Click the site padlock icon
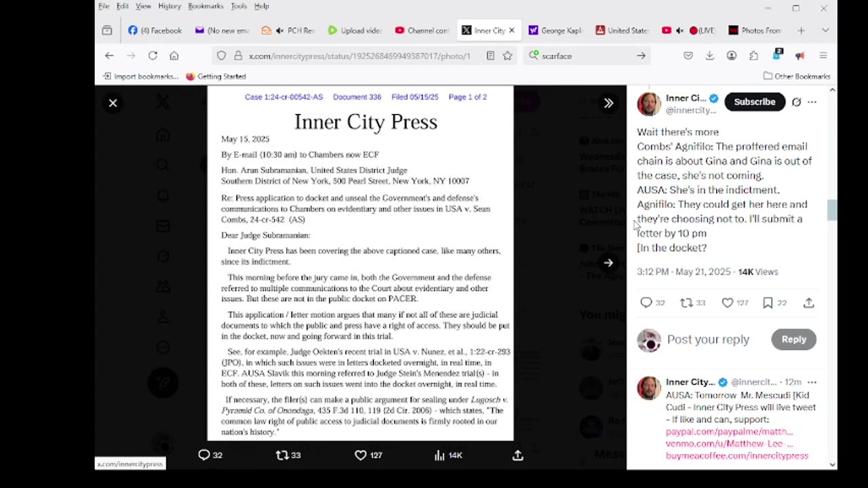The image size is (868, 488). 238,56
